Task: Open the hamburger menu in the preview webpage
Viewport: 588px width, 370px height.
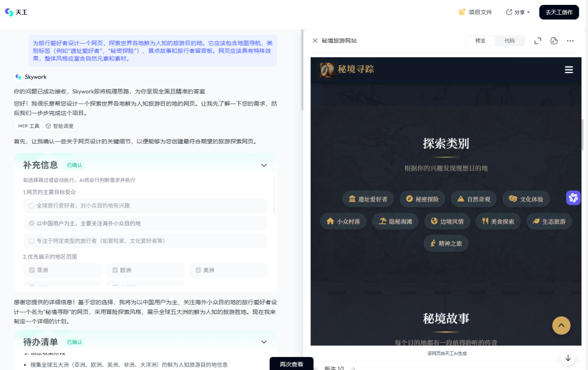Action: [569, 70]
